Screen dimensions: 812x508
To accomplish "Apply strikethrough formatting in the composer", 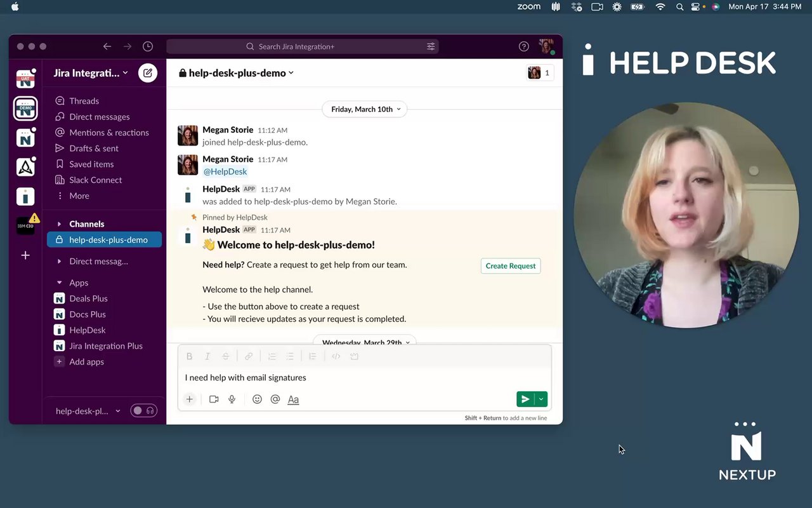I will [x=225, y=356].
